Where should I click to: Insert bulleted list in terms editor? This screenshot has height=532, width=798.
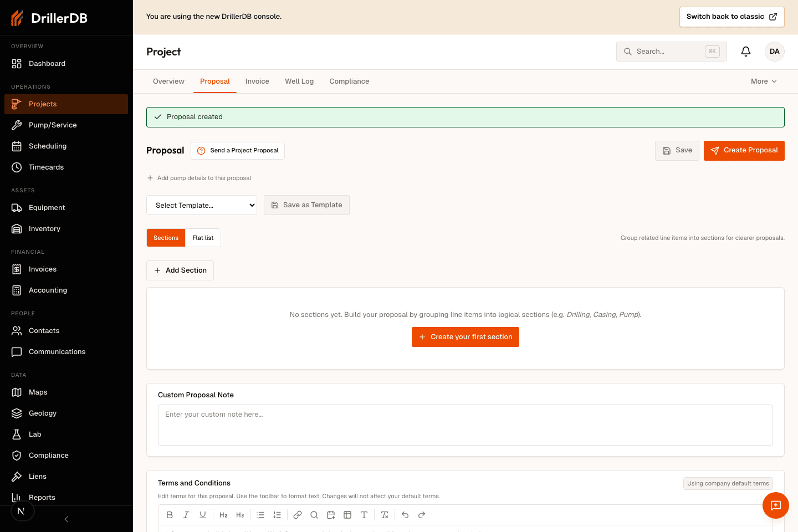[260, 515]
